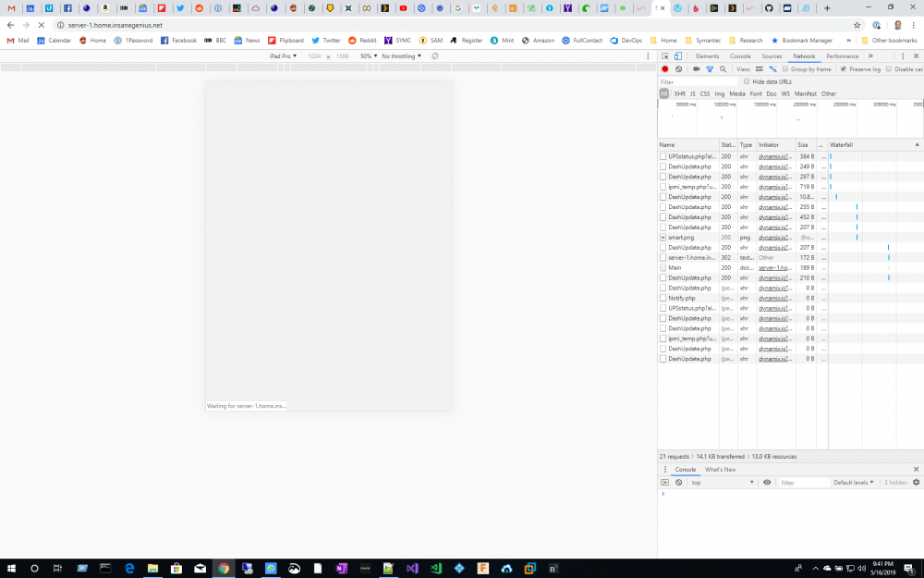Screen dimensions: 924x578
Task: Filter requests by Manifest type
Action: pyautogui.click(x=805, y=93)
